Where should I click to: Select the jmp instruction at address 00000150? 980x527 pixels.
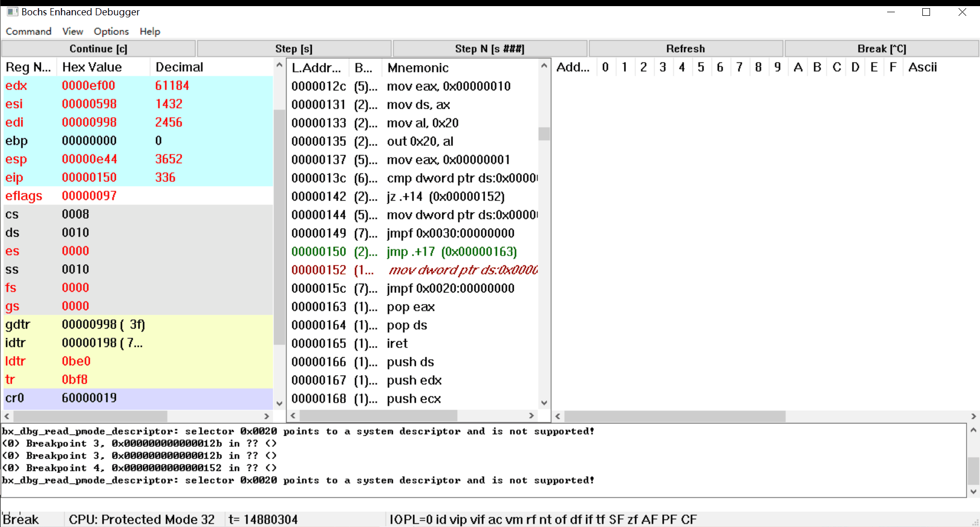pos(403,252)
